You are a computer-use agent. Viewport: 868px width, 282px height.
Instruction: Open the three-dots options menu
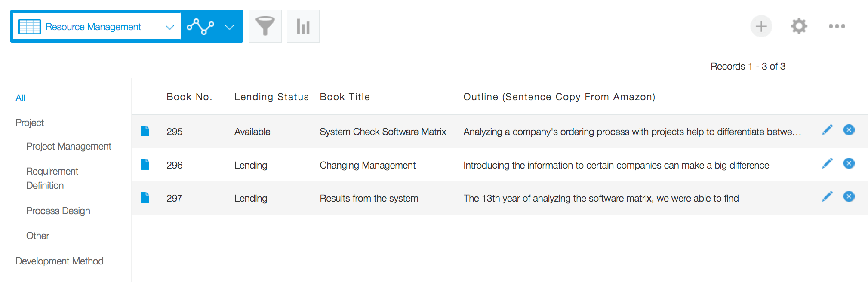837,26
